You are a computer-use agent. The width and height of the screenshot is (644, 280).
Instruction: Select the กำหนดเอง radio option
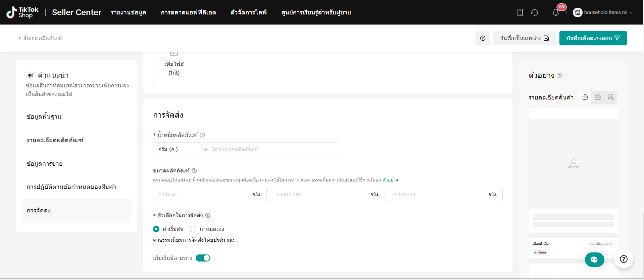(193, 229)
